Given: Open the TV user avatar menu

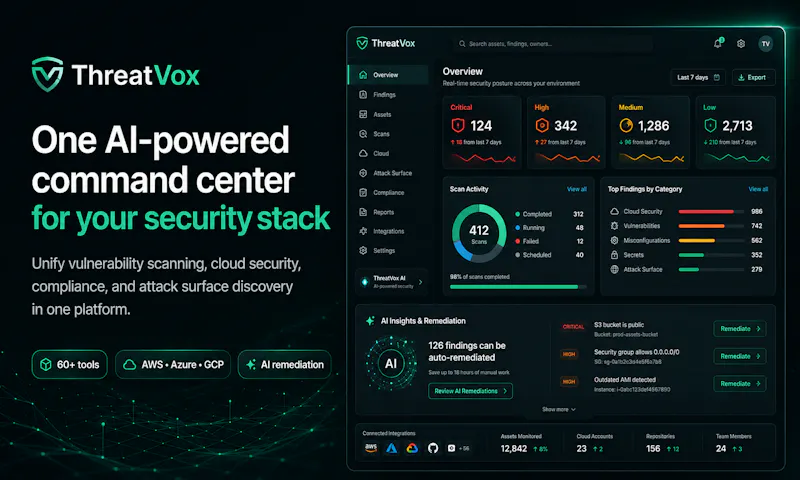Looking at the screenshot, I should (x=765, y=44).
